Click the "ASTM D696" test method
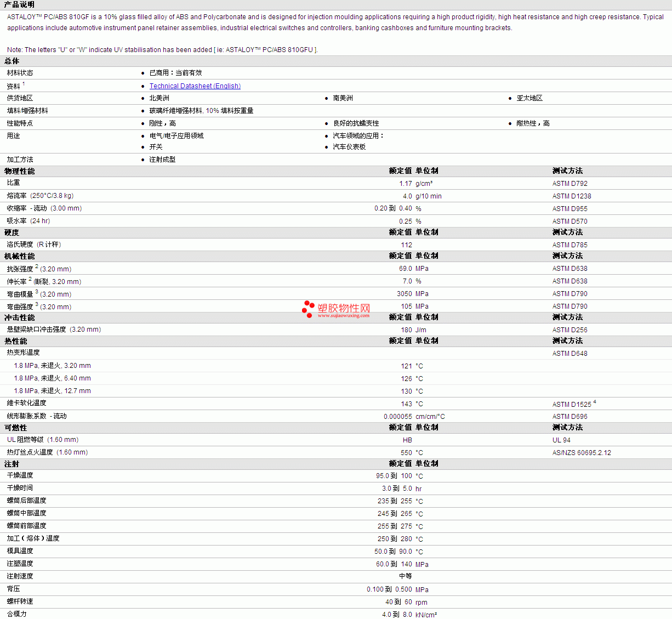Viewport: 672px width, 619px height. point(570,417)
